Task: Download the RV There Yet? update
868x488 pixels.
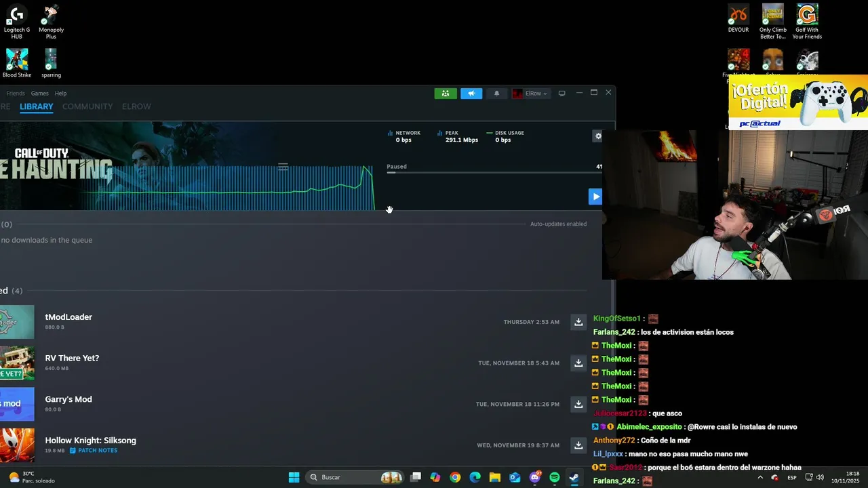Action: [578, 363]
